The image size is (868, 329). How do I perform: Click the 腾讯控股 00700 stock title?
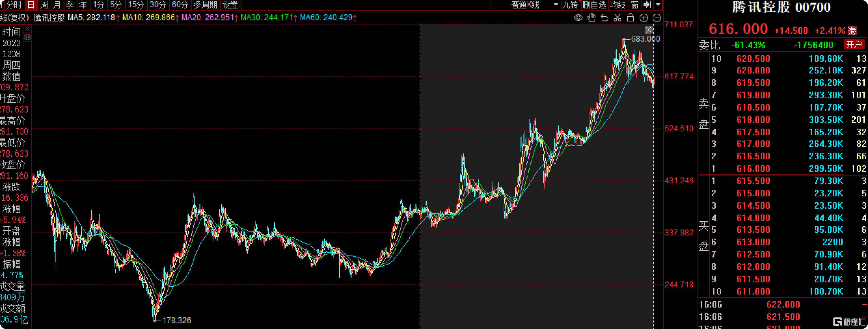pyautogui.click(x=781, y=7)
